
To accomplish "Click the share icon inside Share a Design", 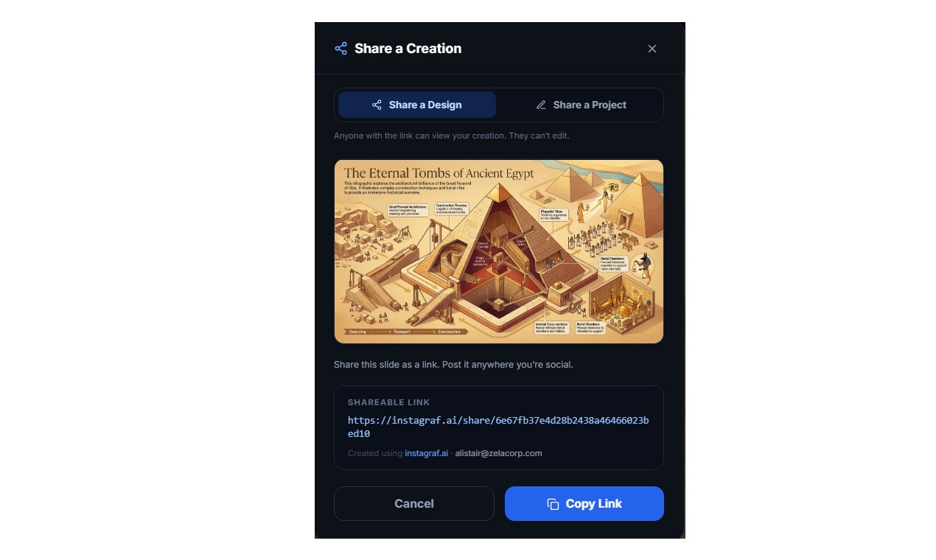I will point(377,105).
